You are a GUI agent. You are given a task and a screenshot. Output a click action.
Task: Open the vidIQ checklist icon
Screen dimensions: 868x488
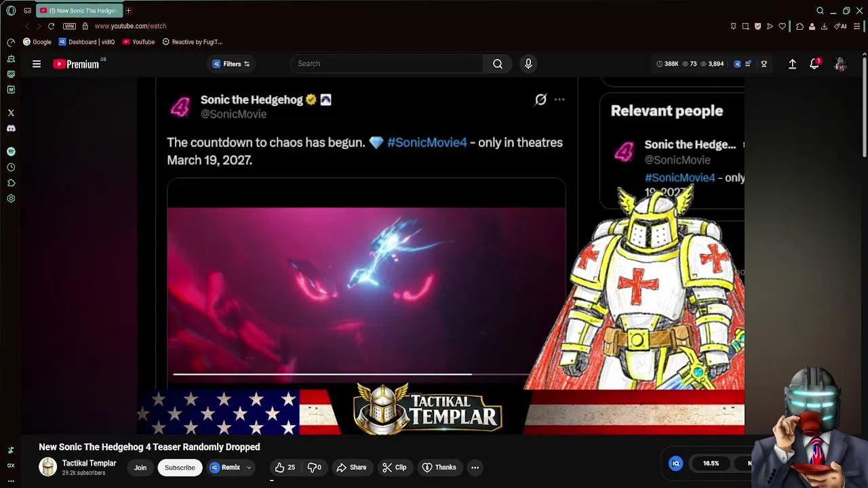pyautogui.click(x=748, y=64)
